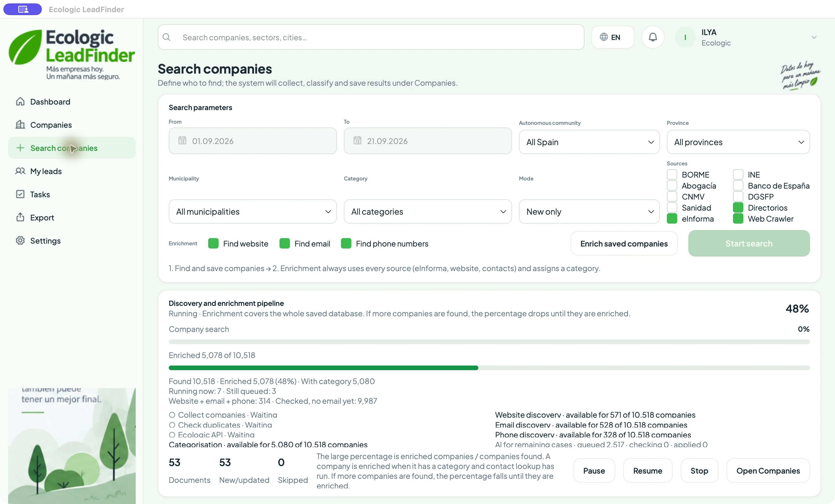This screenshot has width=835, height=504.
Task: Click the purple screen icon in title bar
Action: tap(23, 9)
